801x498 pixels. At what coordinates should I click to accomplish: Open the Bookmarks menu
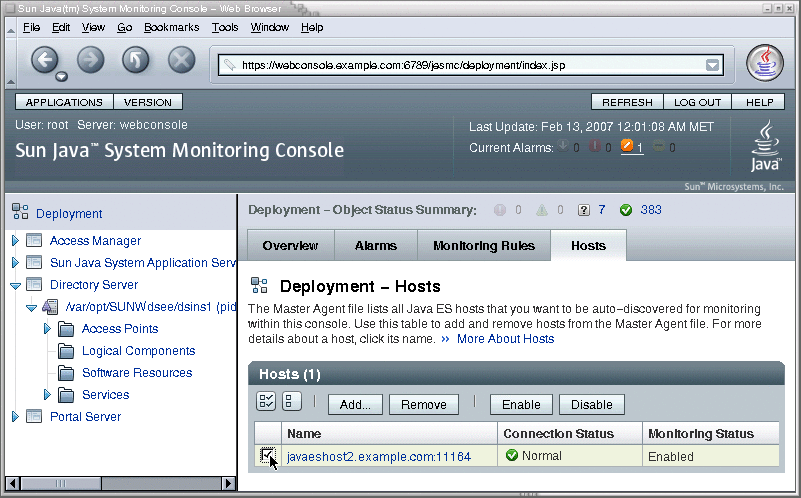point(172,28)
